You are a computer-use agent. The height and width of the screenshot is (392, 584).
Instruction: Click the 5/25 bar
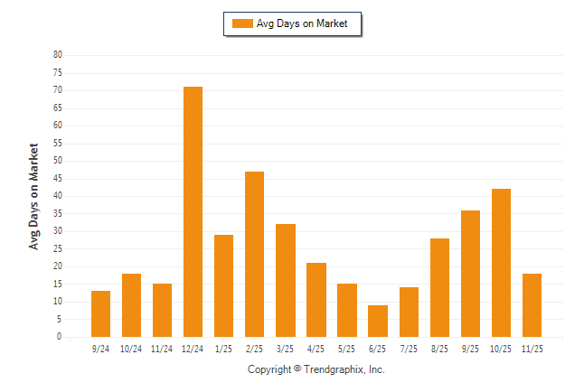click(346, 310)
